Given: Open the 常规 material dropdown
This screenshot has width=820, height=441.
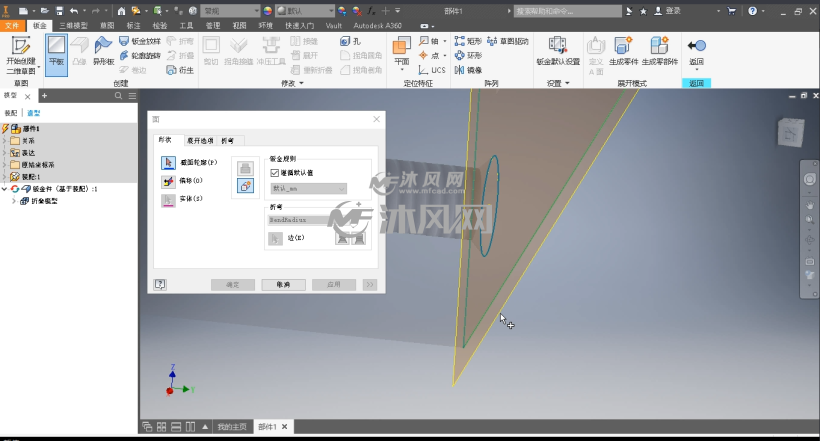Looking at the screenshot, I should (x=231, y=11).
